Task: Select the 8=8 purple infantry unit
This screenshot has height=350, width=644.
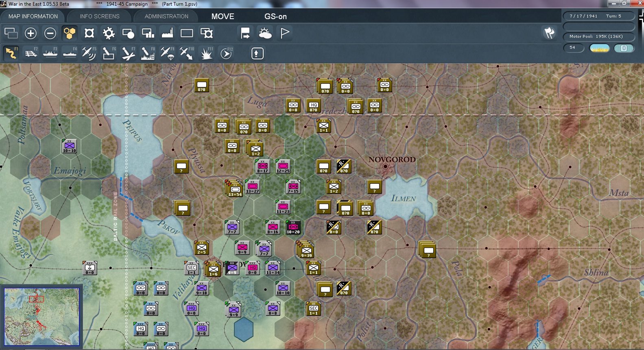Action: (x=273, y=309)
